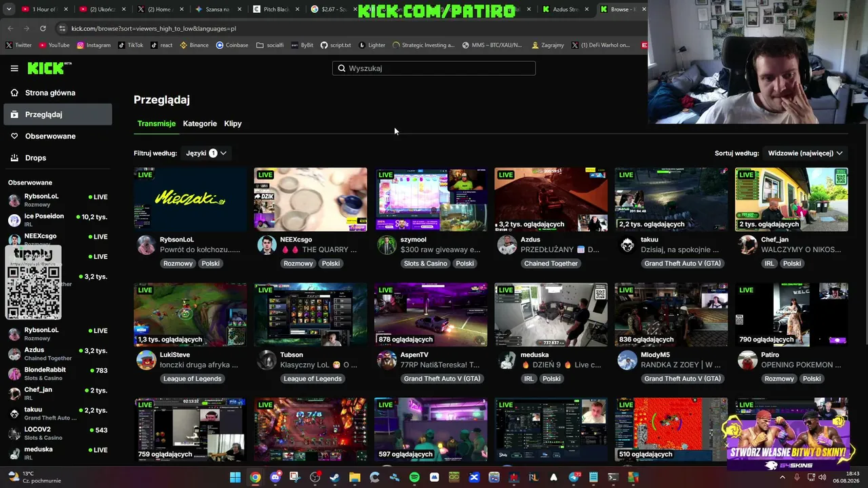
Task: Select Przeglądaj in sidebar
Action: [58, 115]
